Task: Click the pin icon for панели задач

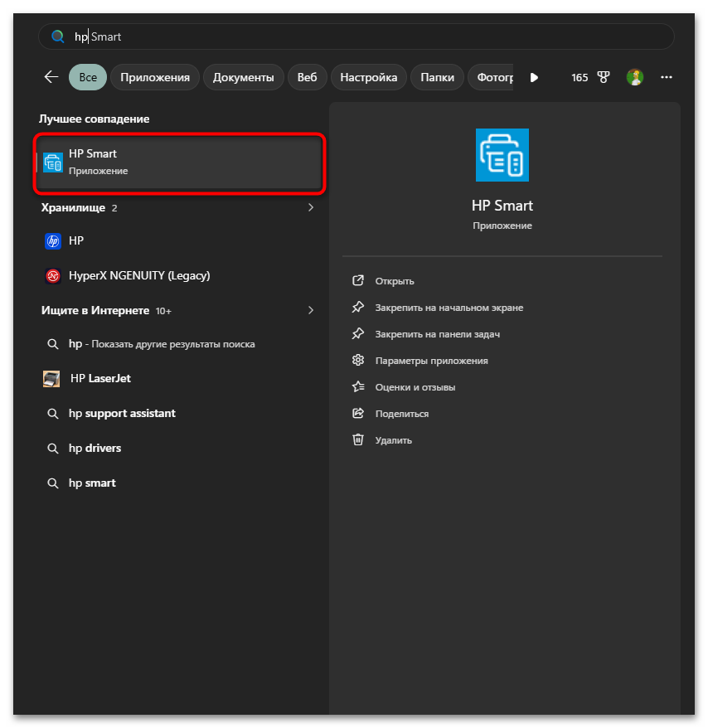Action: coord(358,333)
